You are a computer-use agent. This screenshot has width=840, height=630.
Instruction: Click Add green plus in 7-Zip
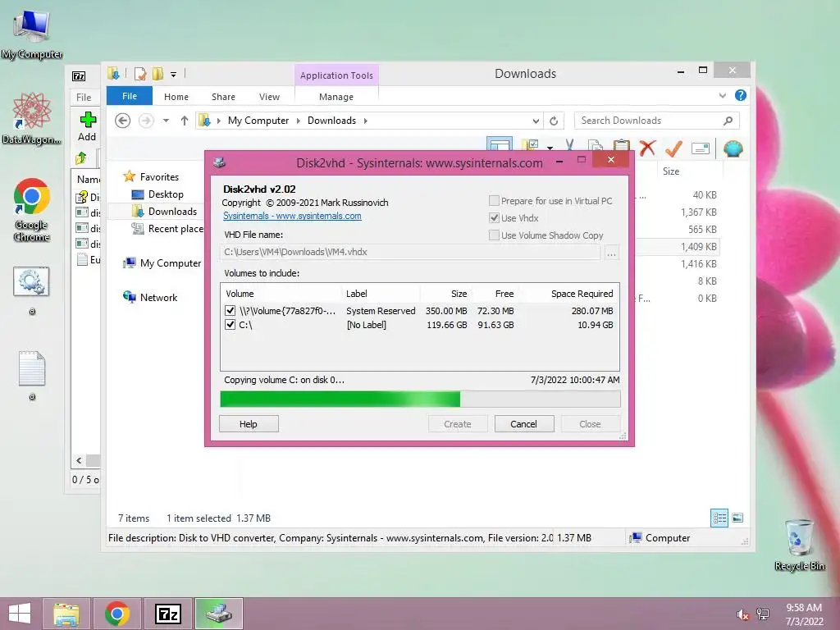tap(87, 126)
